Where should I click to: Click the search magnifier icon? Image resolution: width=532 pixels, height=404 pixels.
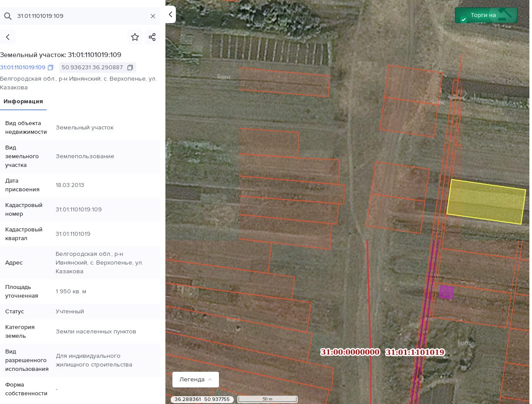pos(8,16)
